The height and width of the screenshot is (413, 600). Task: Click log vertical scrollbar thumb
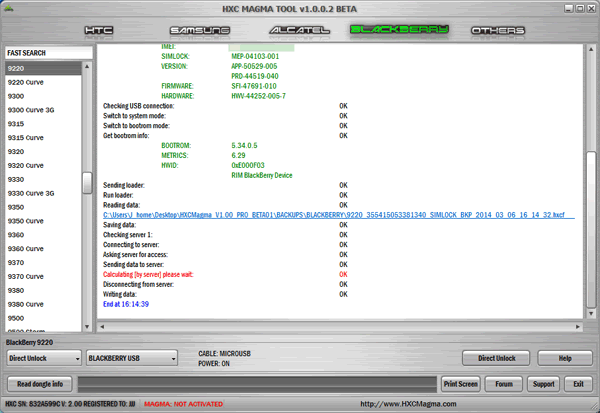[x=591, y=230]
